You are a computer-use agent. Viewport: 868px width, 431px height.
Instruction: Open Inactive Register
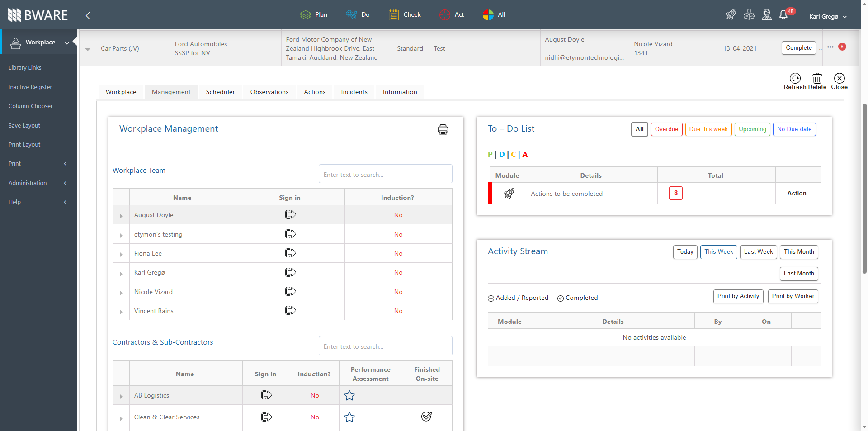point(30,87)
